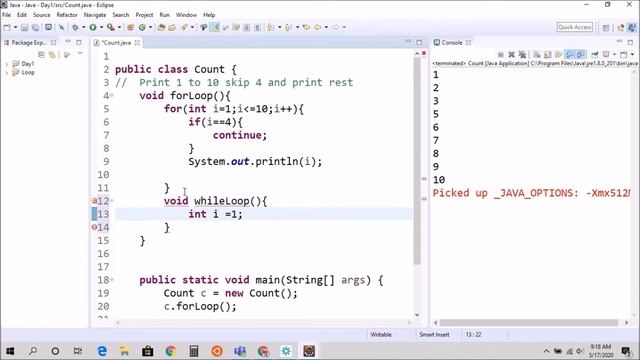Viewport: 640px width, 360px height.
Task: Open External Tools dropdown arrow
Action: (119, 27)
